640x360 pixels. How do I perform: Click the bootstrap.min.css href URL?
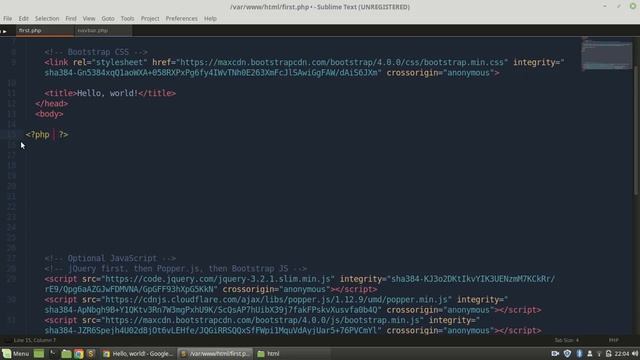[x=342, y=62]
